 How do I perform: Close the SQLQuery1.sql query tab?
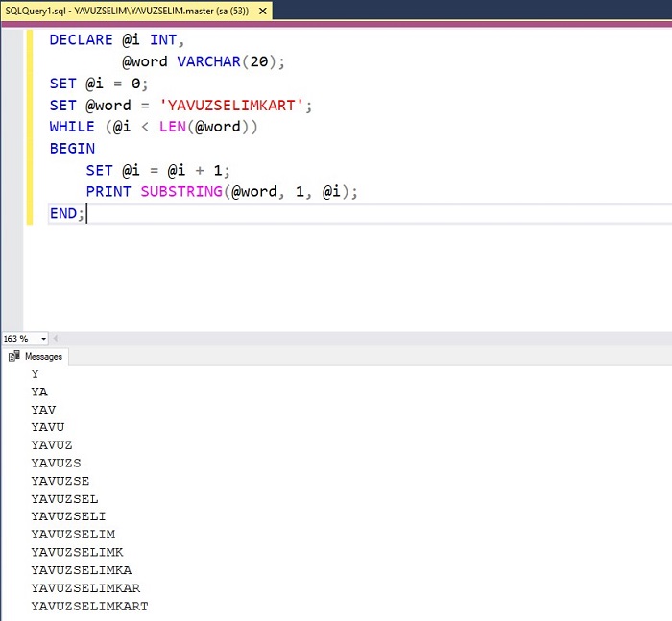[263, 12]
